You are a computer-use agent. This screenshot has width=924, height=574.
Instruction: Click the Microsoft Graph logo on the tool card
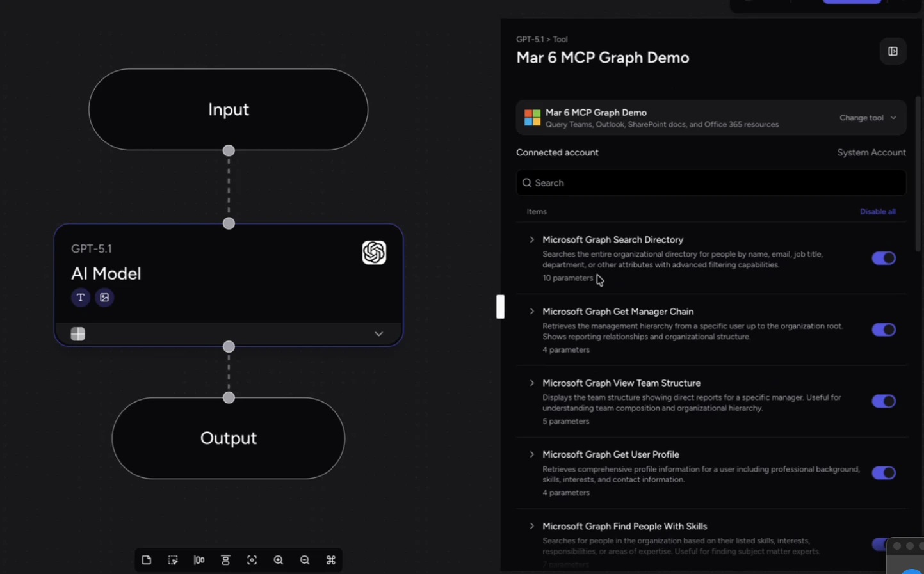click(x=531, y=118)
